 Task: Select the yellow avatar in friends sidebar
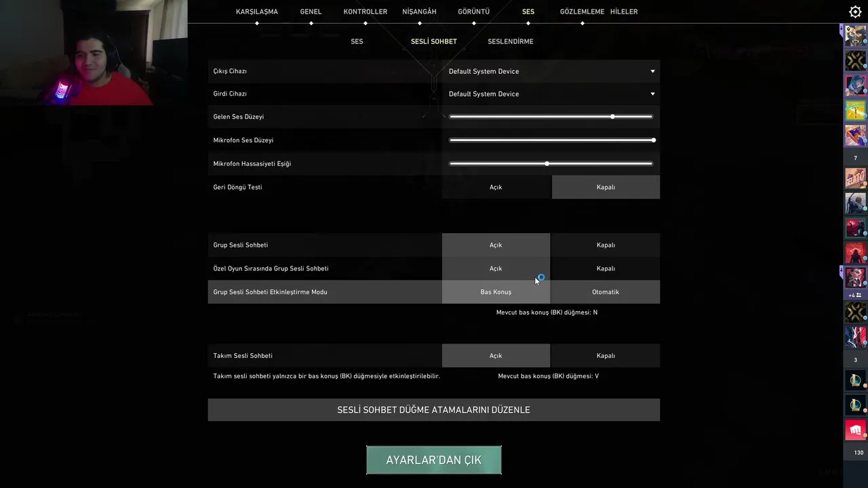coord(855,110)
